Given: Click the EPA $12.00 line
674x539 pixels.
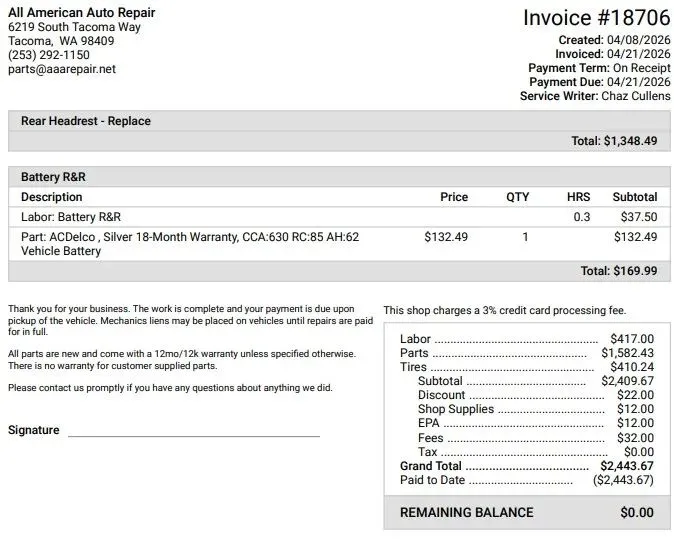Looking at the screenshot, I should click(x=536, y=423).
